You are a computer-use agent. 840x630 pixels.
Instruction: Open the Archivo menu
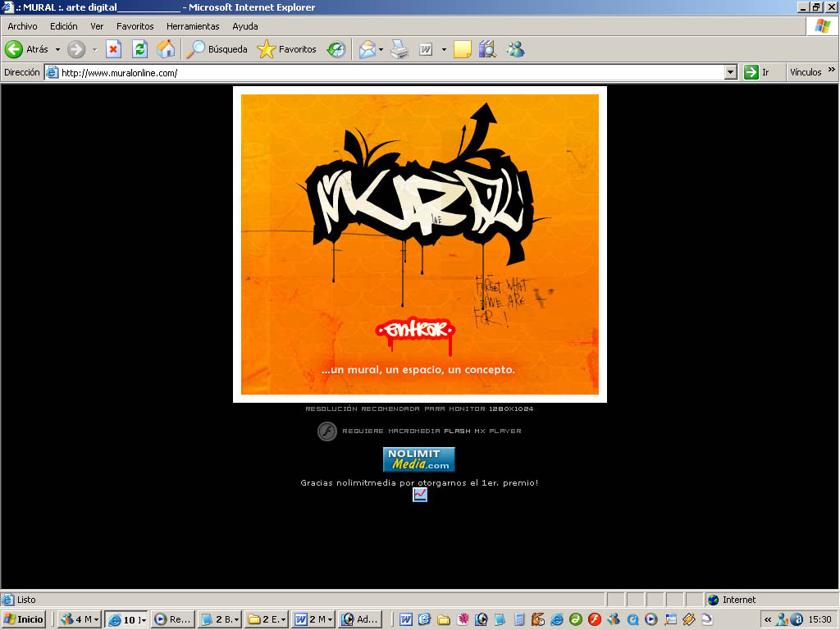point(22,26)
